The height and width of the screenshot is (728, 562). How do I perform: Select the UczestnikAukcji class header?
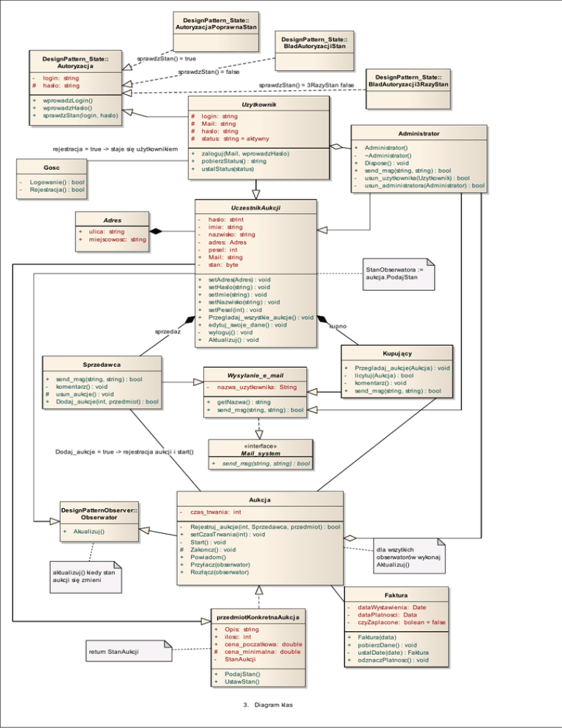255,208
